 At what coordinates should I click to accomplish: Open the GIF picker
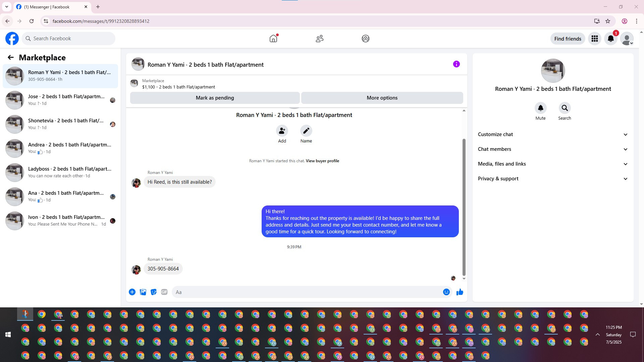(164, 292)
